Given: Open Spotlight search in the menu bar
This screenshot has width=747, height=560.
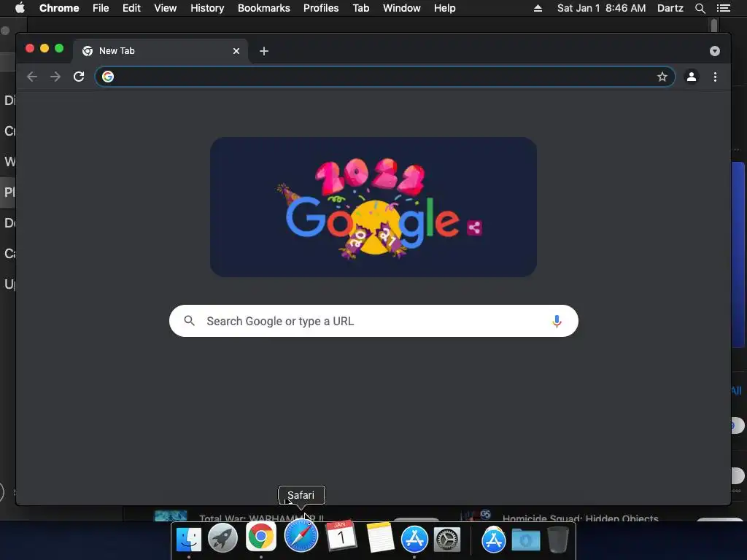Looking at the screenshot, I should pyautogui.click(x=700, y=8).
